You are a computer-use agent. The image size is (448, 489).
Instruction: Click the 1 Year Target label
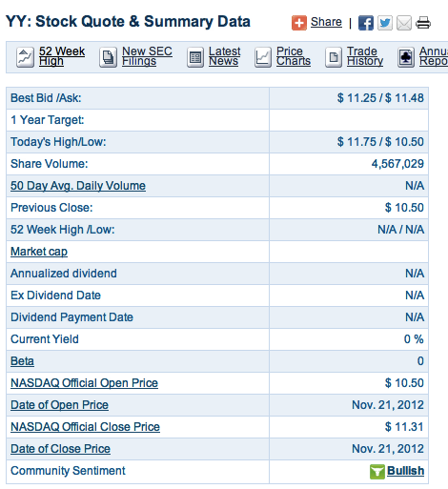pos(48,120)
